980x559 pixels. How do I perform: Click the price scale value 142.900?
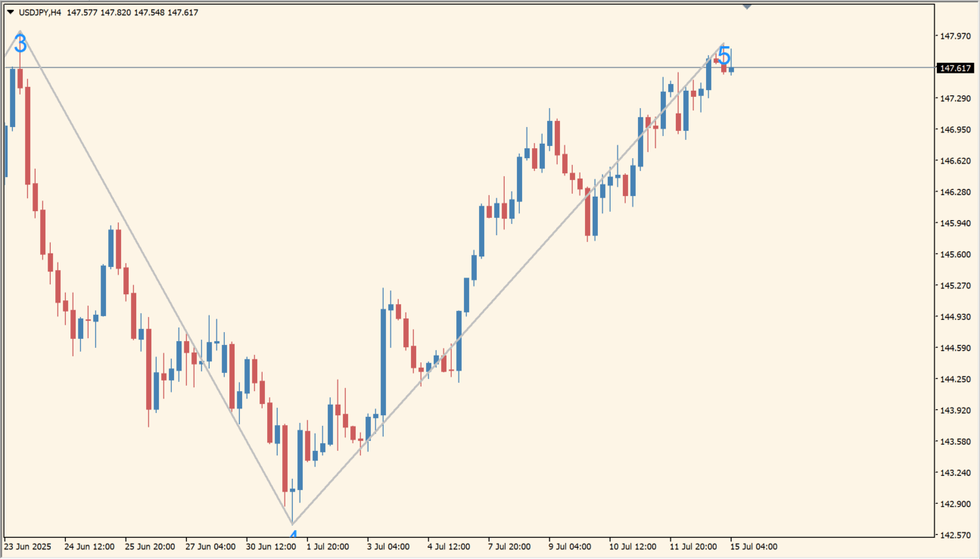point(955,504)
